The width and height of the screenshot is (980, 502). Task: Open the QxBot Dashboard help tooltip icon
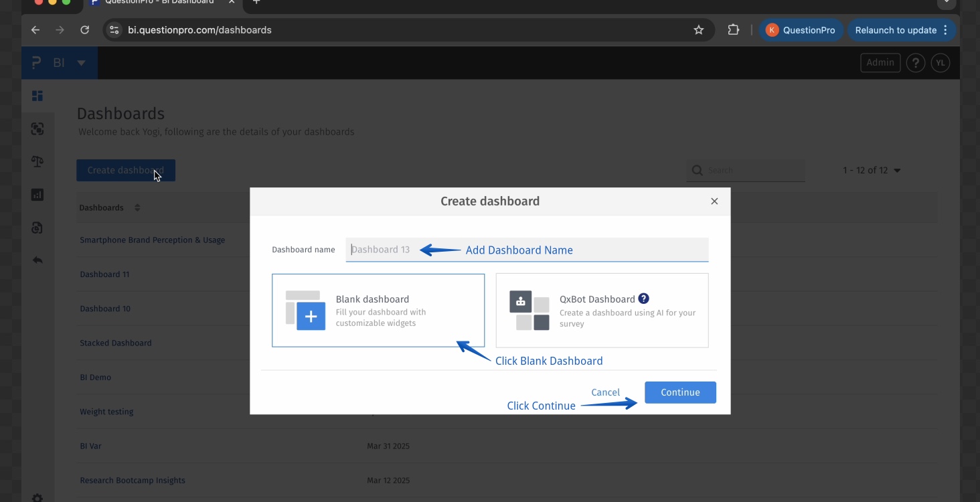(643, 299)
